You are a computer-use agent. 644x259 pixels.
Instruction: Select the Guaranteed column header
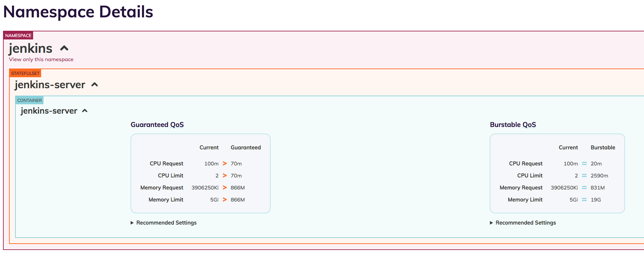[x=246, y=147]
